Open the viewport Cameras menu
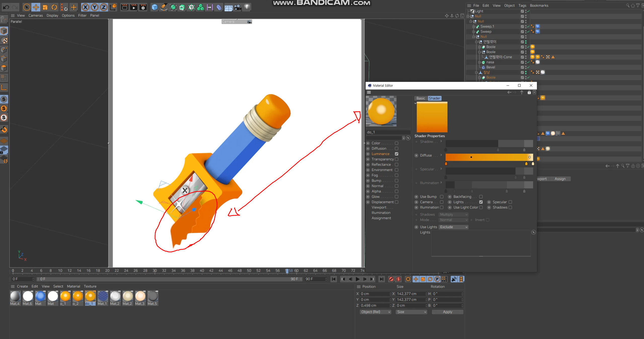Screen dimensions: 644x339 pos(35,16)
